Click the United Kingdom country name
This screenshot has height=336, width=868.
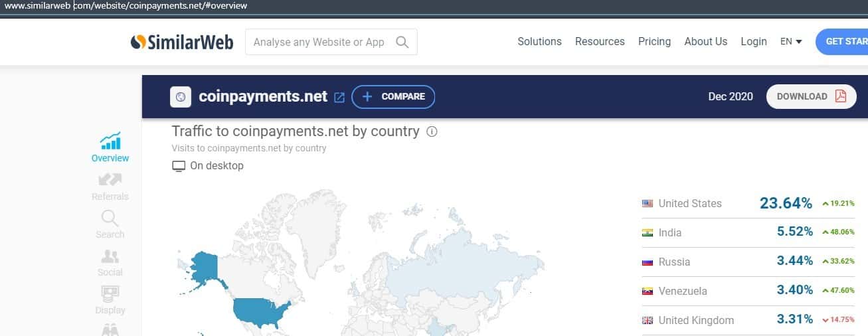pos(696,321)
